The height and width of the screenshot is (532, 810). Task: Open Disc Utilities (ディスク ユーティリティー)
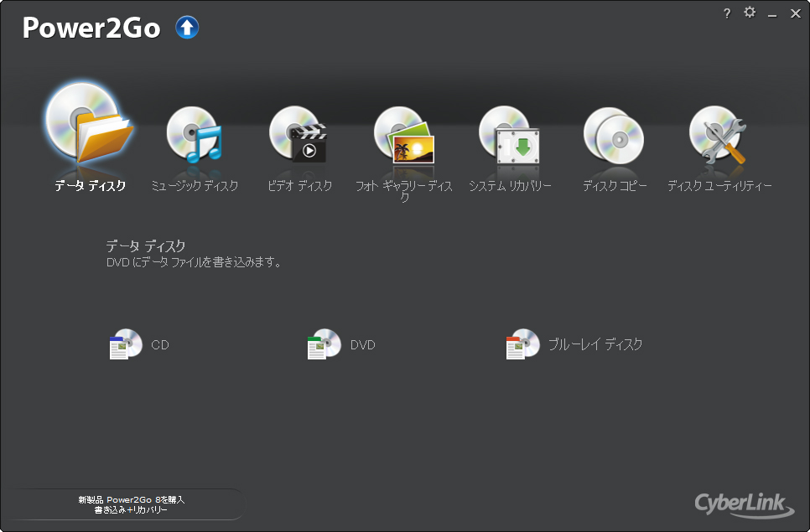tap(719, 138)
